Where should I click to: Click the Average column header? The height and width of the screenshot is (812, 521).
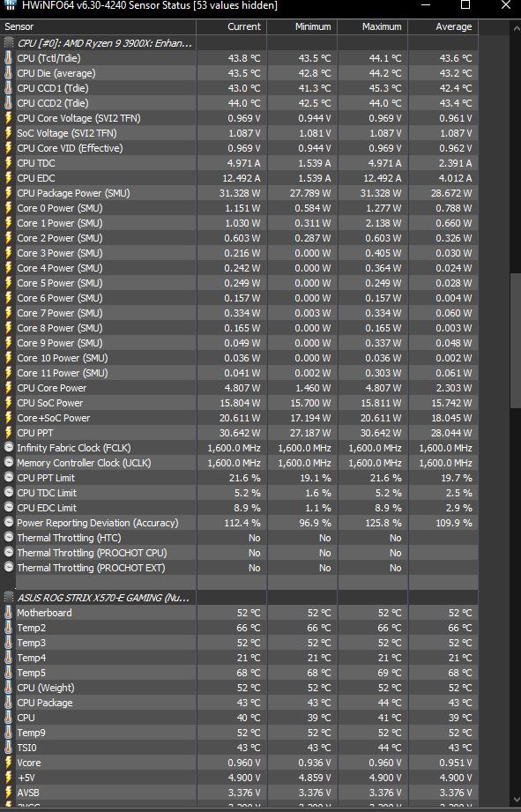coord(443,27)
